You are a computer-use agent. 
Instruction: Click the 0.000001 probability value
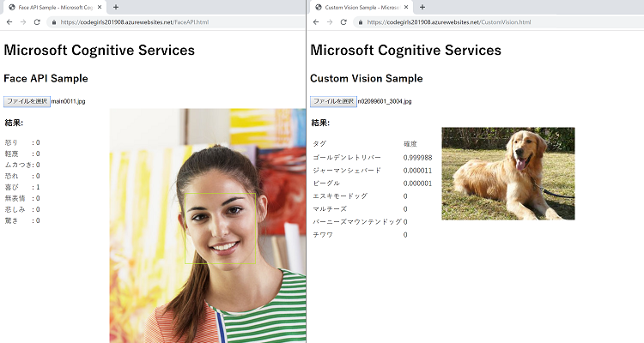coord(417,184)
